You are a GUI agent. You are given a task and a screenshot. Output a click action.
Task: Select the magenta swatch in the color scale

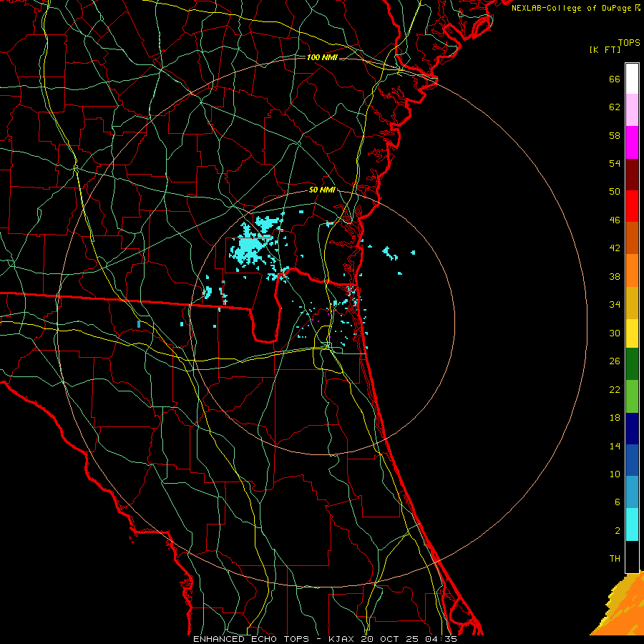pyautogui.click(x=632, y=142)
